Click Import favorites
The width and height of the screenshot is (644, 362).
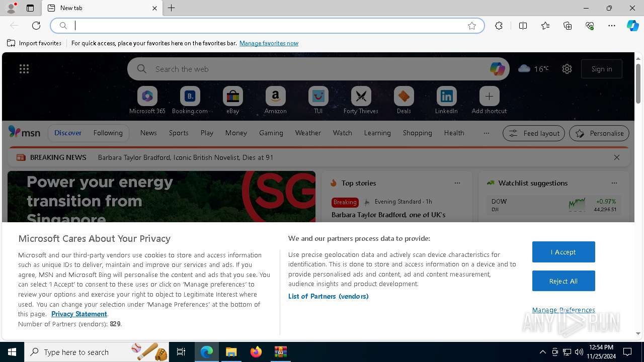click(34, 43)
